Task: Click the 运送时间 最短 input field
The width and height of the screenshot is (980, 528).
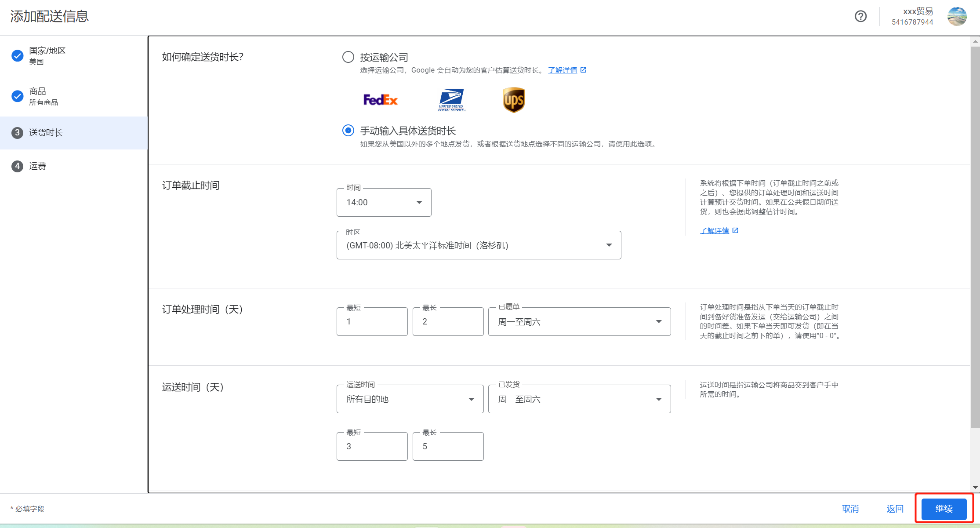Action: tap(372, 447)
